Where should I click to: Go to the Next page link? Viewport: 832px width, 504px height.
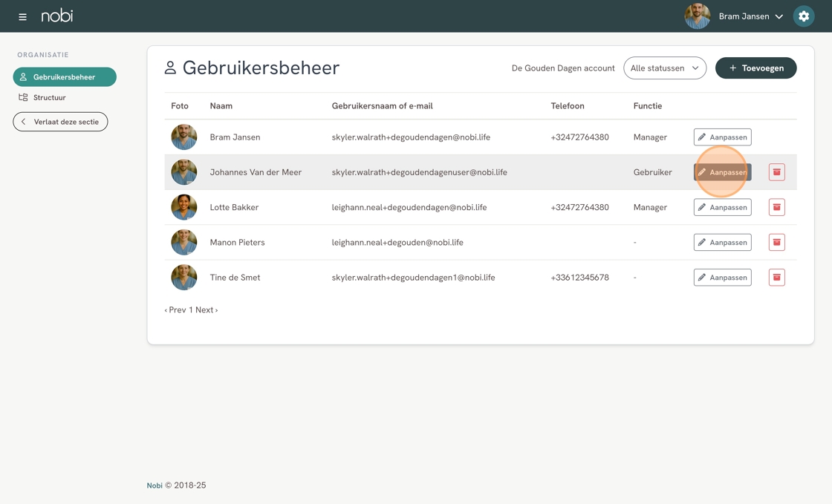tap(206, 310)
